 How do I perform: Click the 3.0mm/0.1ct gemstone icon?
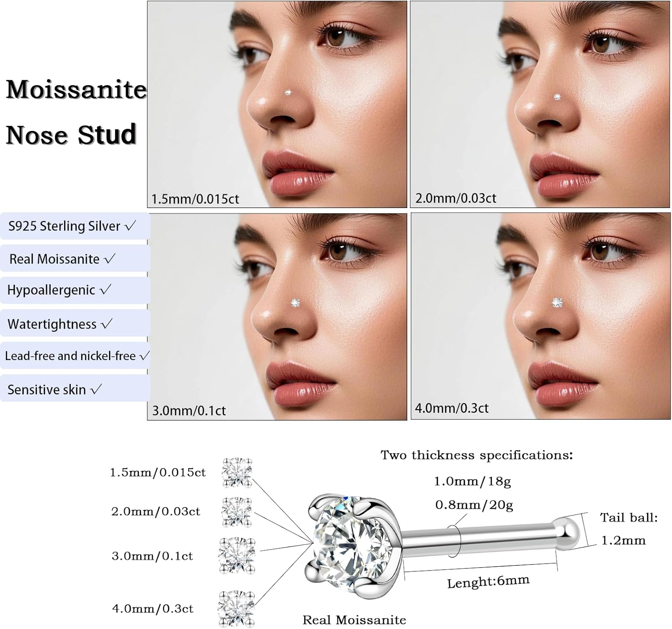pos(237,555)
